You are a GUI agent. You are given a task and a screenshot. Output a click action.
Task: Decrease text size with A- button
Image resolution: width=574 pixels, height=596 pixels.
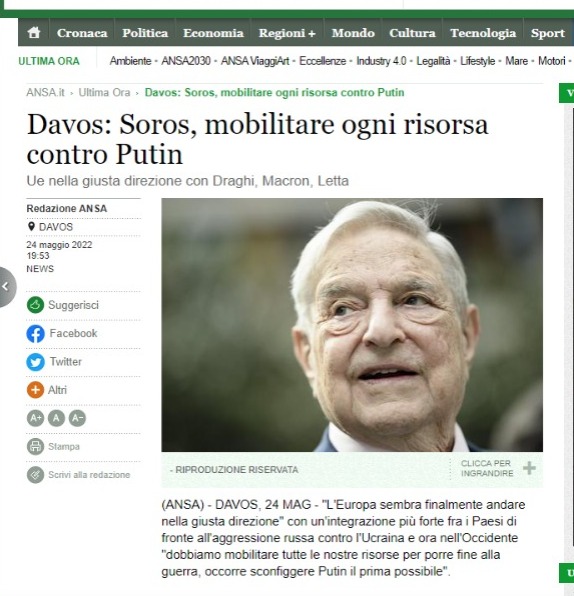tap(77, 418)
